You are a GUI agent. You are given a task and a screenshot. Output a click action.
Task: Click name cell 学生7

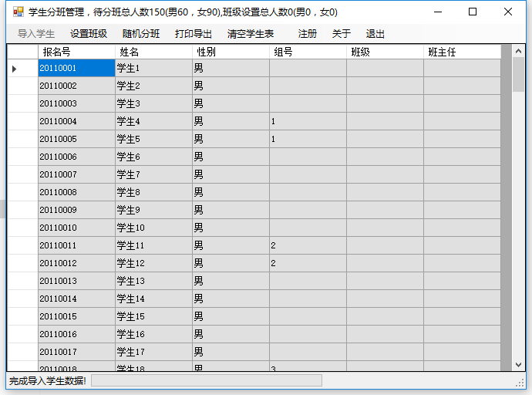(153, 174)
